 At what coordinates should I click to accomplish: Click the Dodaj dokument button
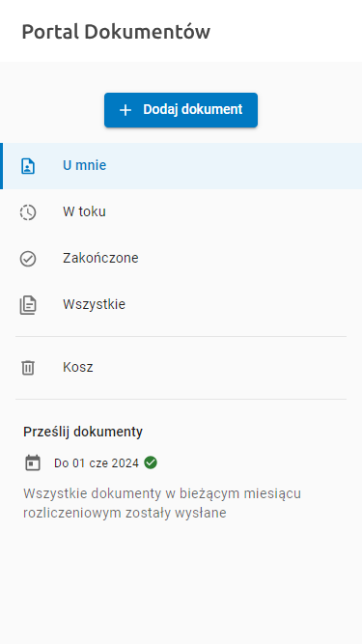pyautogui.click(x=181, y=110)
